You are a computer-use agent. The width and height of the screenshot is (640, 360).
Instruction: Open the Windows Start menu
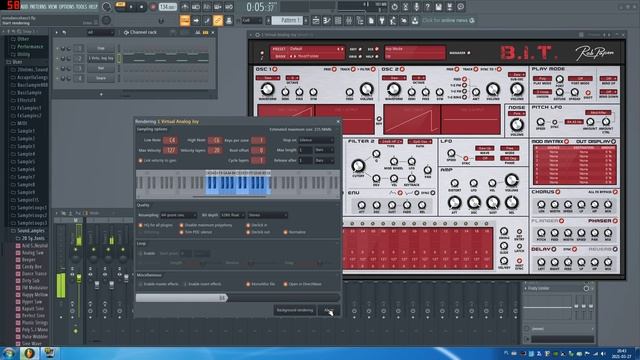[8, 353]
